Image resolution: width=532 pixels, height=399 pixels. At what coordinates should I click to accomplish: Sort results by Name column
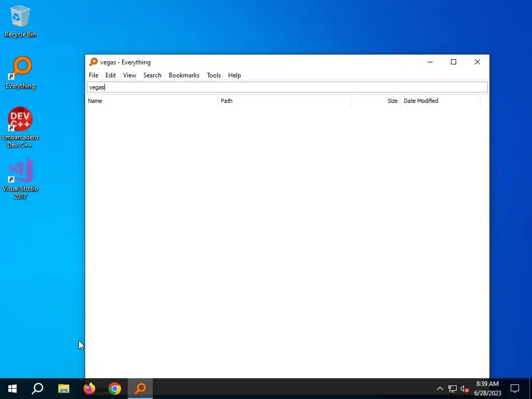(151, 101)
